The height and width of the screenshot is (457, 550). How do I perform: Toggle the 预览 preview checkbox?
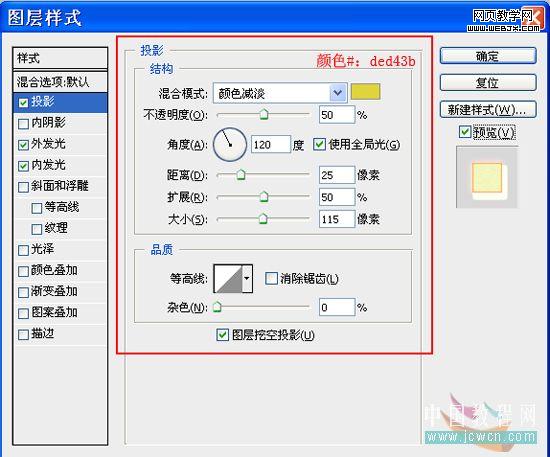click(x=465, y=132)
